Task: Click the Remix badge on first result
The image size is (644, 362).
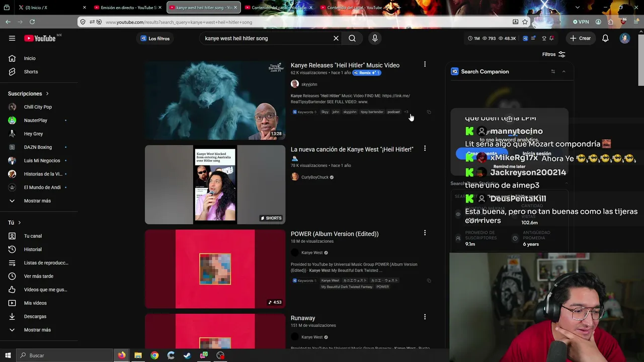Action: 367,73
